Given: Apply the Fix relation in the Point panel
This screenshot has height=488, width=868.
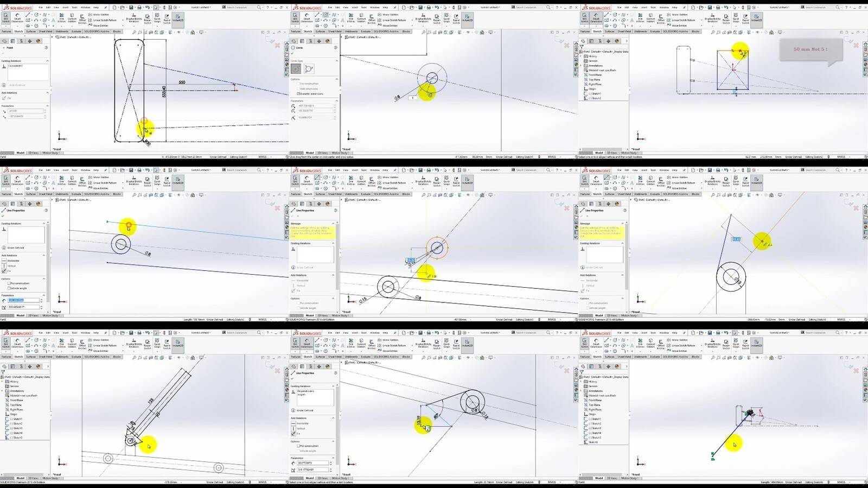Looking at the screenshot, I should [7, 98].
